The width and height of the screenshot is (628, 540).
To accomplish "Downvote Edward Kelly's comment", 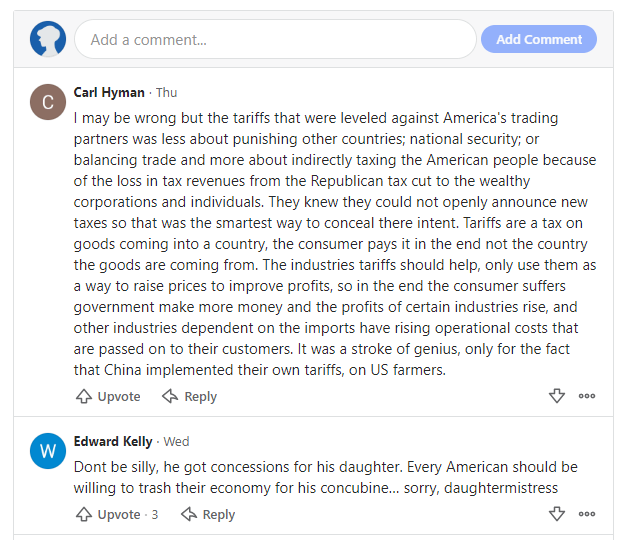I will pos(557,514).
